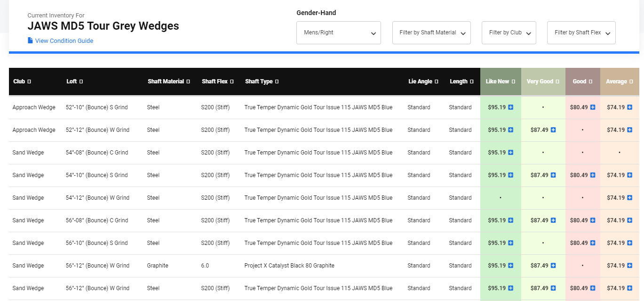This screenshot has width=644, height=301.
Task: Select the 52°-10° (Bounce) S Grind loft cell
Action: pyautogui.click(x=97, y=107)
